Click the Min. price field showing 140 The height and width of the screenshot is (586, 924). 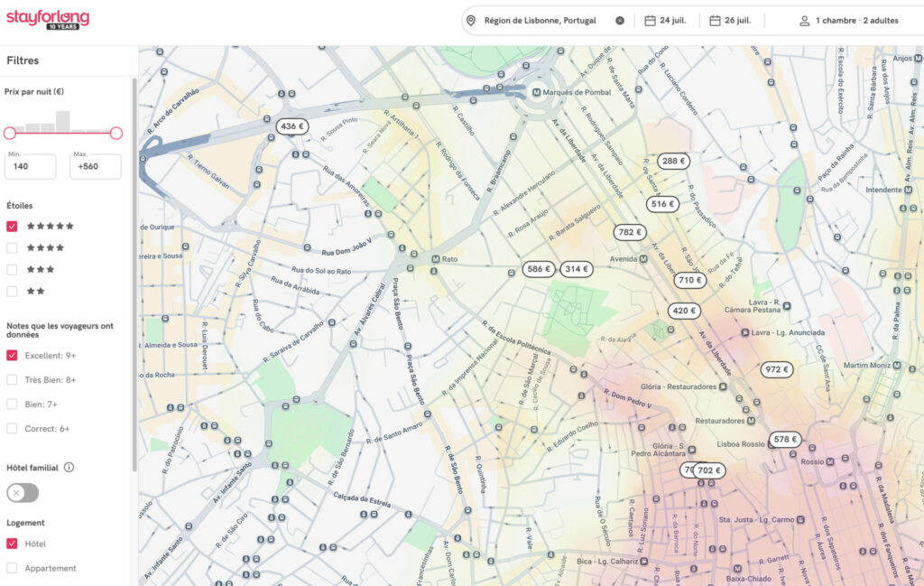pos(31,166)
